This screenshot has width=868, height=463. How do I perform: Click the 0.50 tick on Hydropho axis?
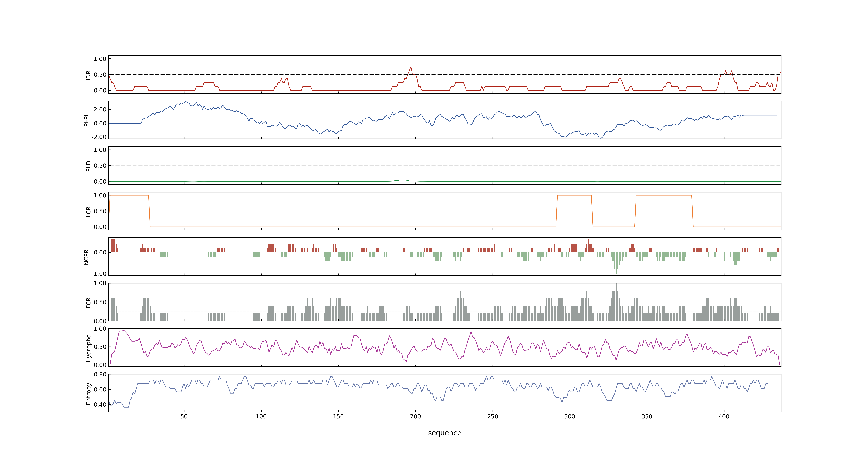coord(100,347)
